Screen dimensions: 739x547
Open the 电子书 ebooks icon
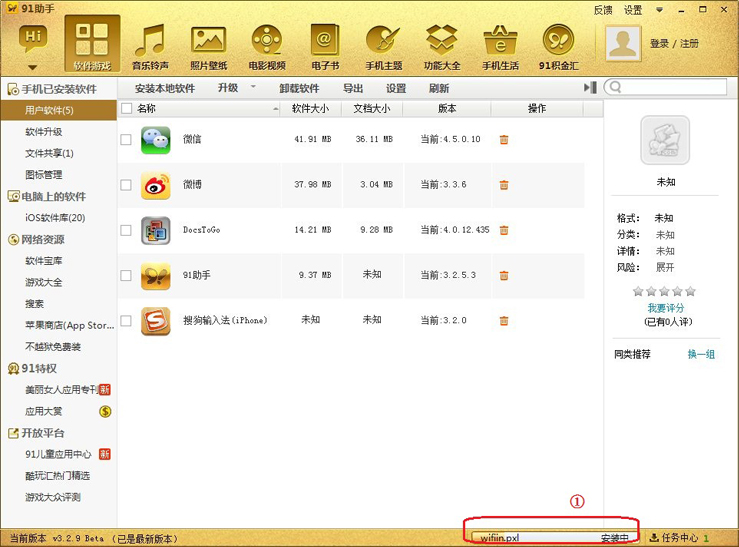[x=325, y=46]
